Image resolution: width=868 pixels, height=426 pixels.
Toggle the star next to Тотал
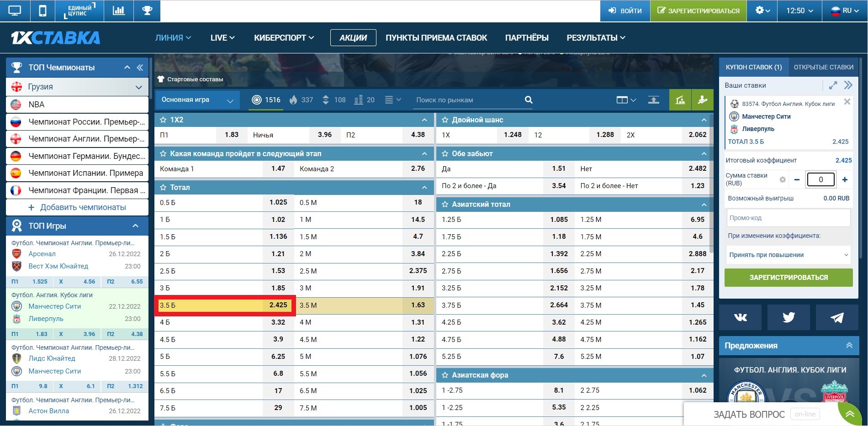[x=163, y=188]
